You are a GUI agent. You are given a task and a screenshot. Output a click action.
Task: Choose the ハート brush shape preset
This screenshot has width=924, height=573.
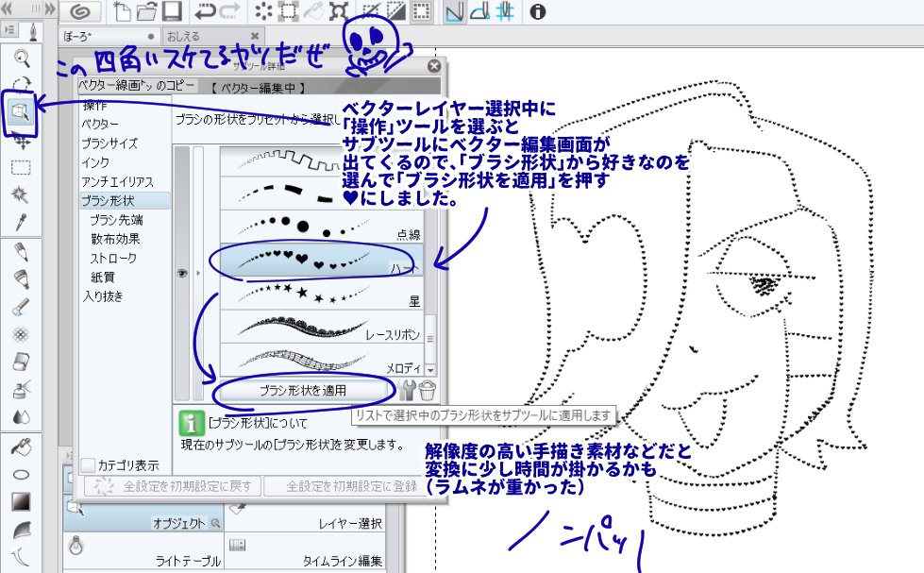[x=322, y=260]
